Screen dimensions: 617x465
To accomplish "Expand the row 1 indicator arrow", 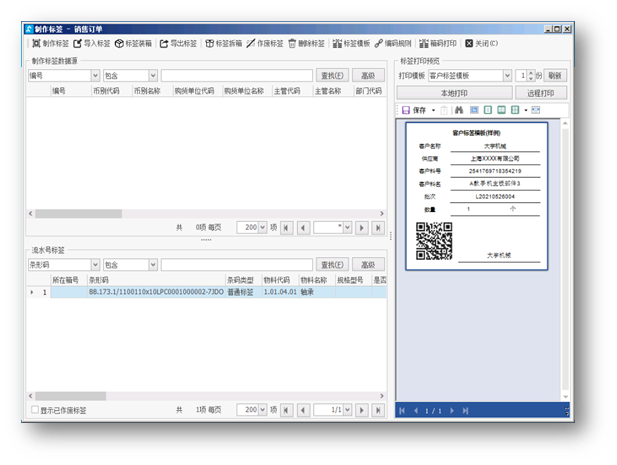I will [x=32, y=292].
